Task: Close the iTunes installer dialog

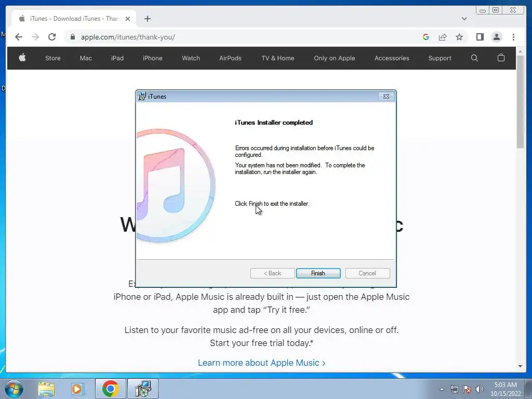Action: [386, 96]
